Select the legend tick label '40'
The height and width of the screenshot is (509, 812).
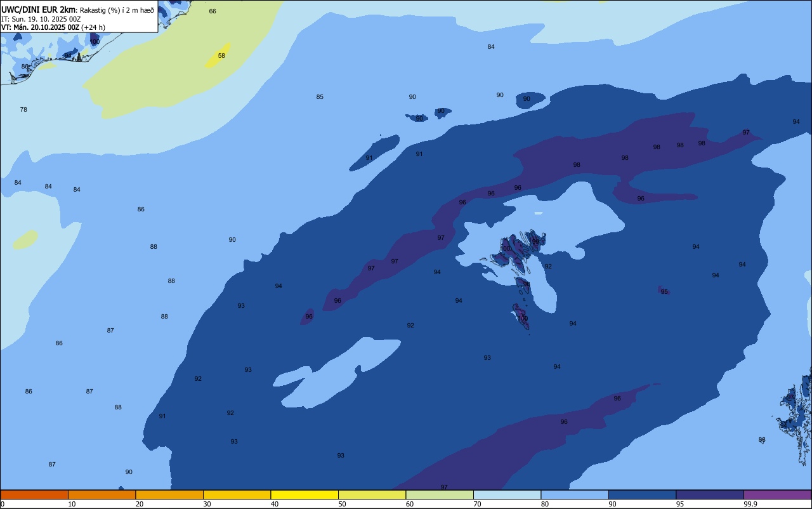pos(275,504)
